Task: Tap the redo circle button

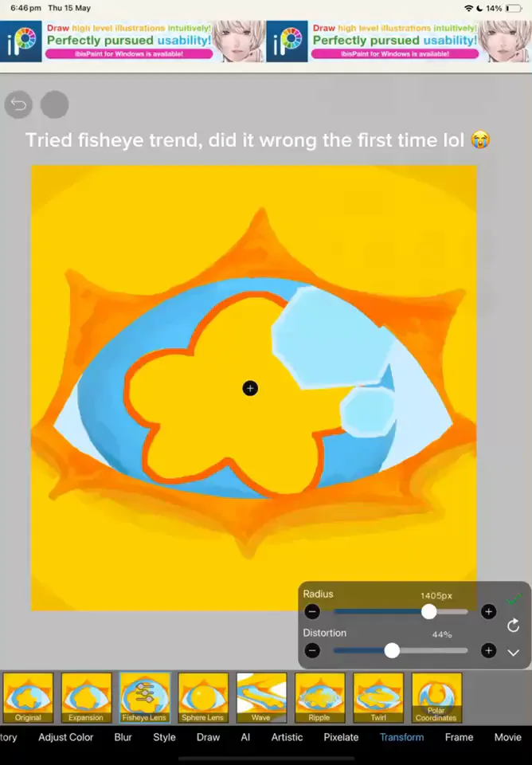Action: 54,104
